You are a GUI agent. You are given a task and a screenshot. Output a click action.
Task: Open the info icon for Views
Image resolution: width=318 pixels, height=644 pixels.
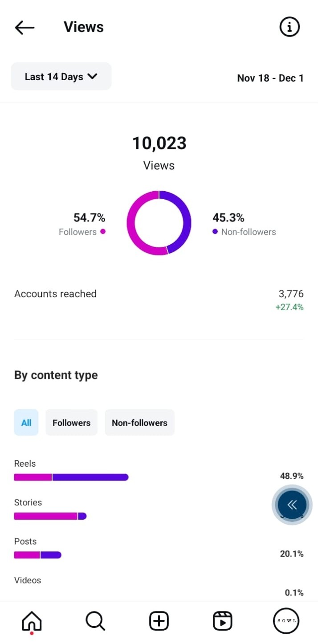click(289, 27)
